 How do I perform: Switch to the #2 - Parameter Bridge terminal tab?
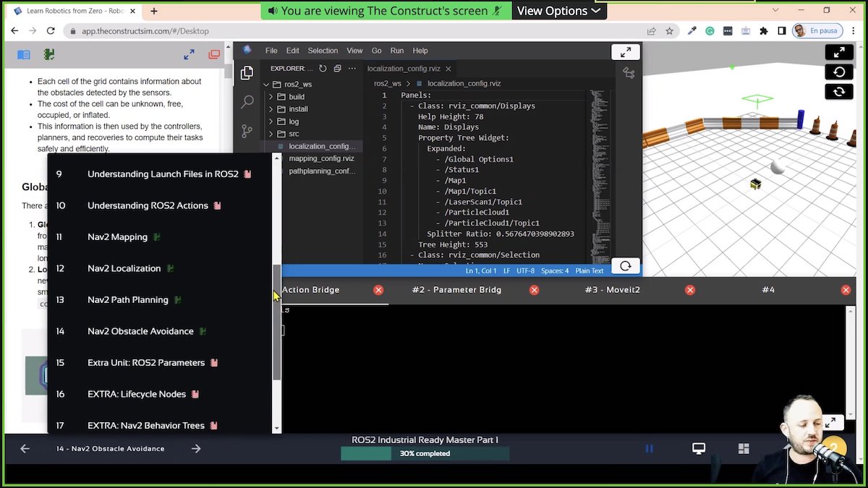[456, 290]
